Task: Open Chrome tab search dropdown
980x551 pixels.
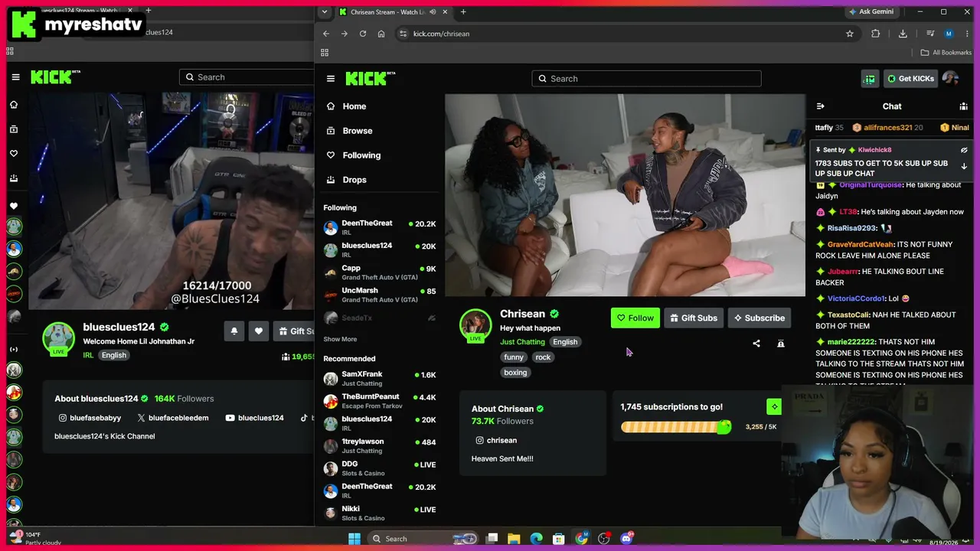Action: pos(325,11)
